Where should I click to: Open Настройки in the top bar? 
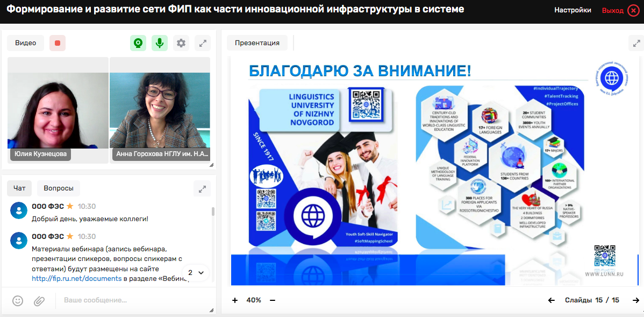[x=573, y=11]
